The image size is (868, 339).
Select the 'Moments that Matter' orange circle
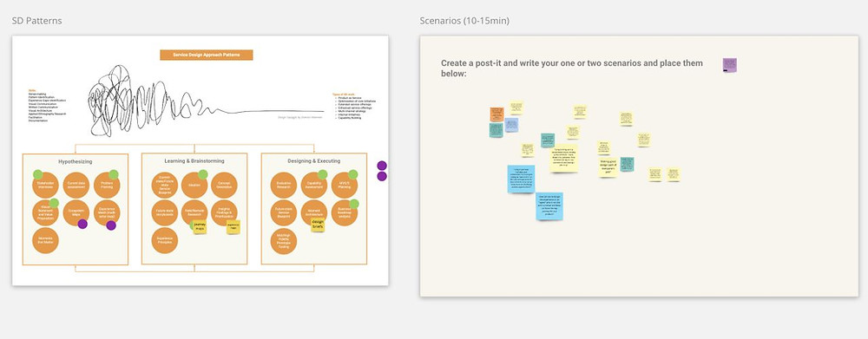pos(45,240)
